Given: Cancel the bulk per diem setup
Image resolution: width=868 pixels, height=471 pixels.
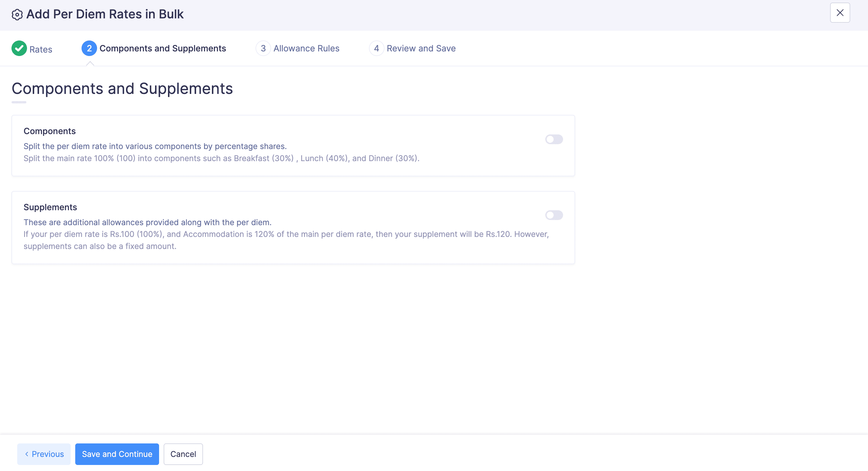Looking at the screenshot, I should point(183,454).
